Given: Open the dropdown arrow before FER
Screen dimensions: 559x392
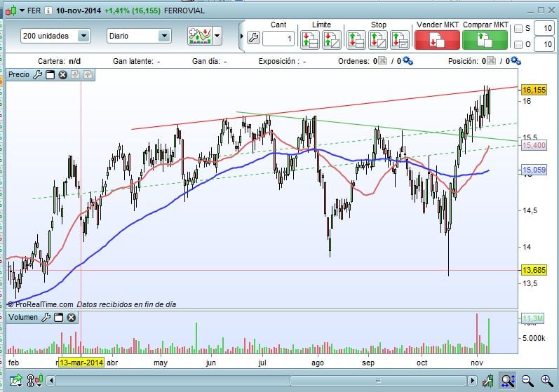Looking at the screenshot, I should click(x=22, y=11).
